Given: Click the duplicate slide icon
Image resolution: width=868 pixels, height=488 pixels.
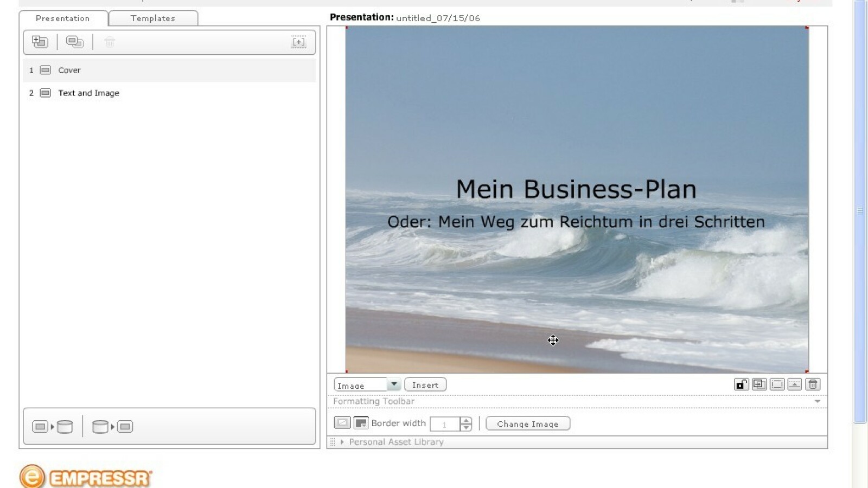Looking at the screenshot, I should click(x=75, y=42).
